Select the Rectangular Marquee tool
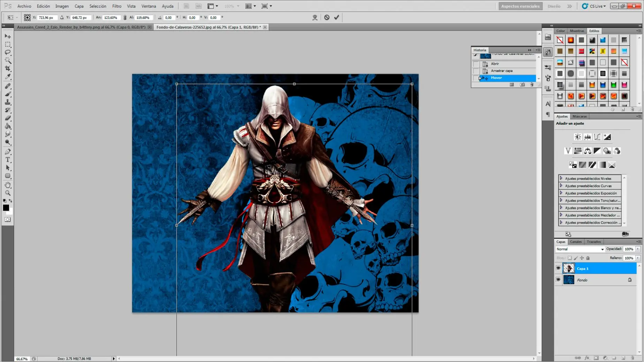 pos(8,44)
